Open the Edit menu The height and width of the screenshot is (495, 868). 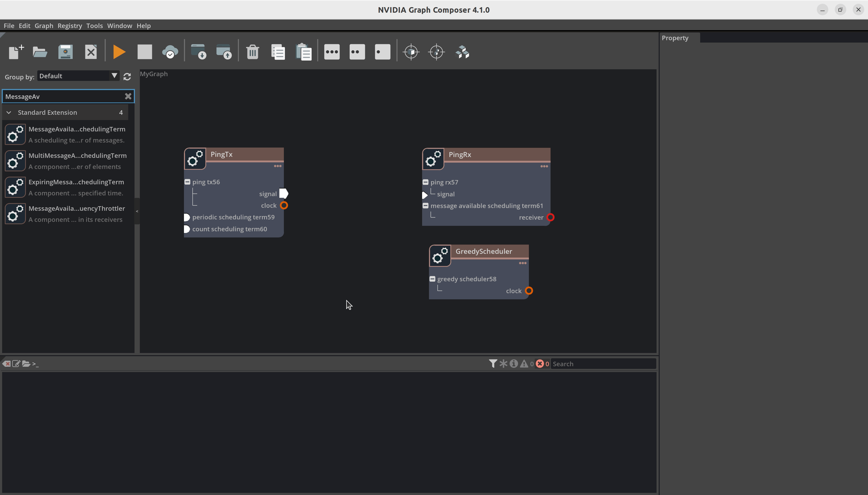click(25, 26)
